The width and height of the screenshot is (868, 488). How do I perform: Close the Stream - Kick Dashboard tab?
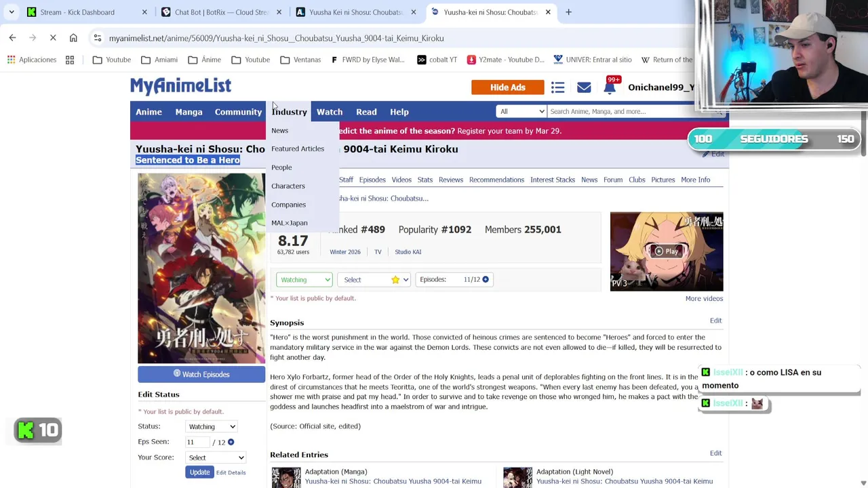pos(144,12)
